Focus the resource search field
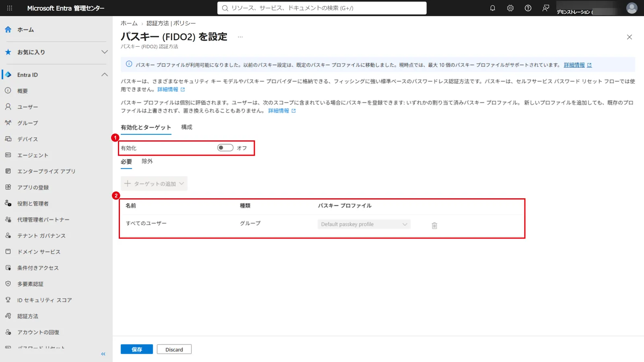The height and width of the screenshot is (362, 644). [x=322, y=8]
